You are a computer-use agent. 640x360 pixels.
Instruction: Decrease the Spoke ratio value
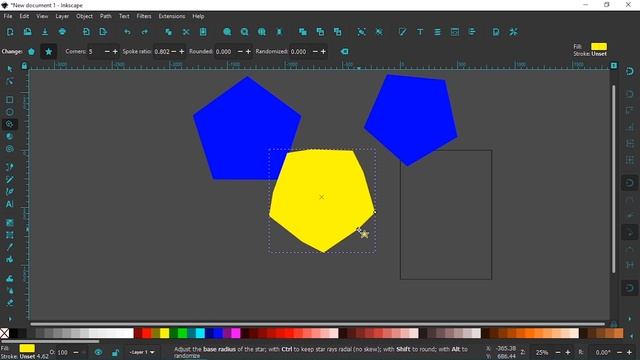[174, 51]
